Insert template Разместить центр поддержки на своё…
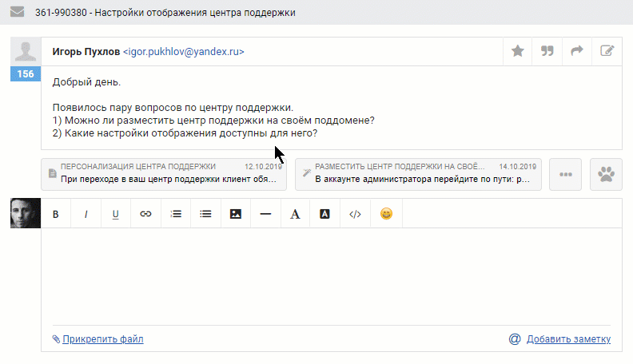This screenshot has height=364, width=633. (418, 174)
